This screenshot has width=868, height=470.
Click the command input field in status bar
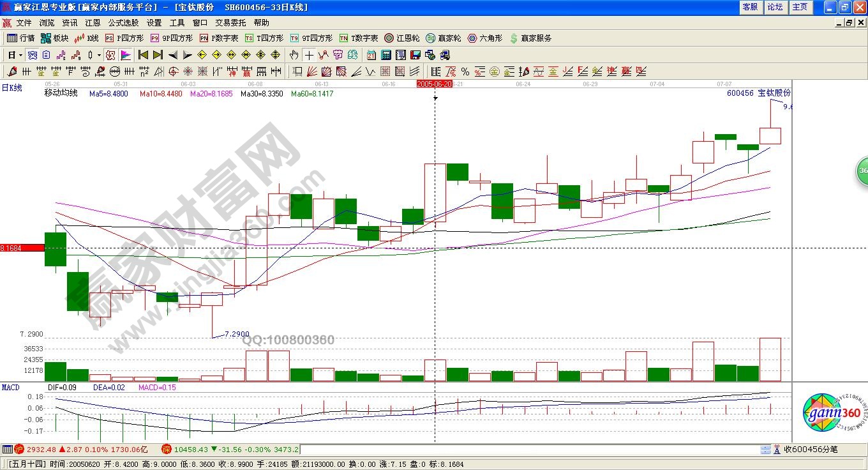tap(530, 450)
